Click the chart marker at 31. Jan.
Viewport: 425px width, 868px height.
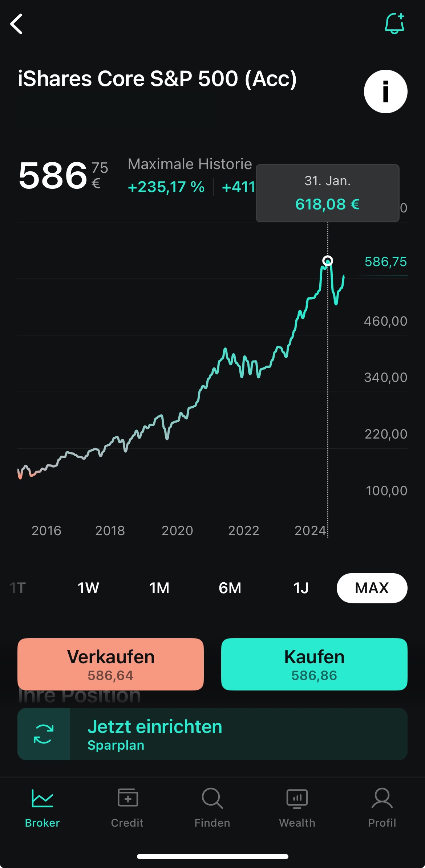tap(328, 261)
